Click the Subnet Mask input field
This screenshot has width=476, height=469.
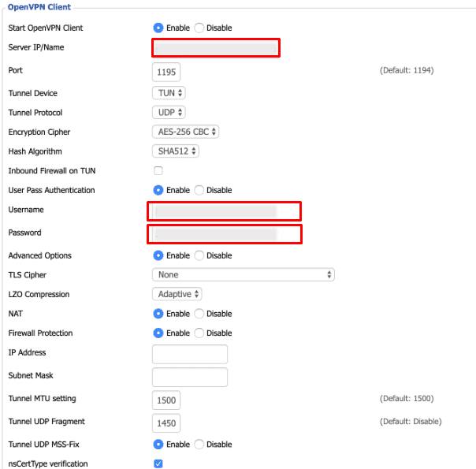pos(189,377)
